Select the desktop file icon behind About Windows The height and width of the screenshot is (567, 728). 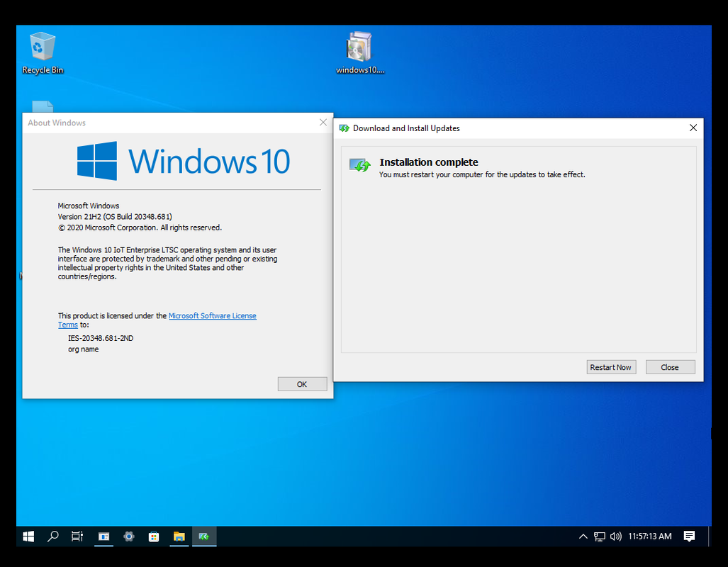pos(43,106)
